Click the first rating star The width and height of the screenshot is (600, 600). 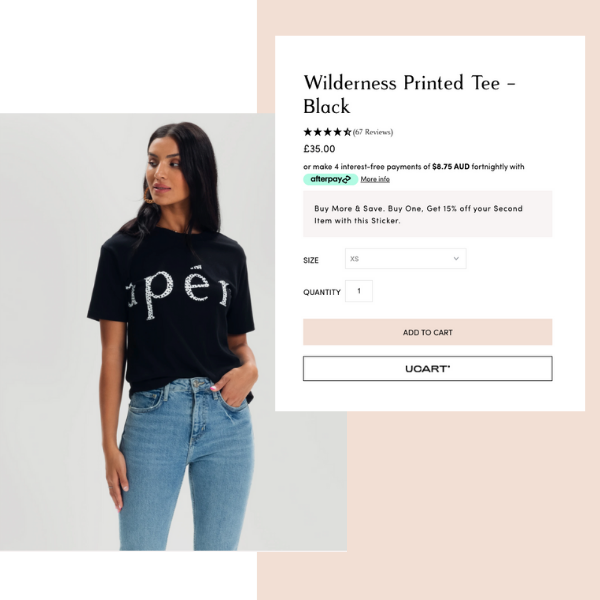(x=308, y=132)
